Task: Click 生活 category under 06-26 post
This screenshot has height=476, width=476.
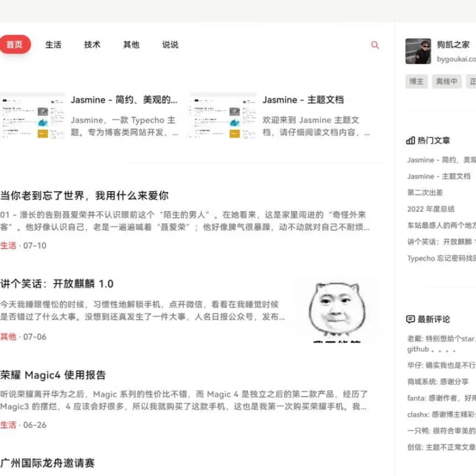Action: pyautogui.click(x=8, y=425)
